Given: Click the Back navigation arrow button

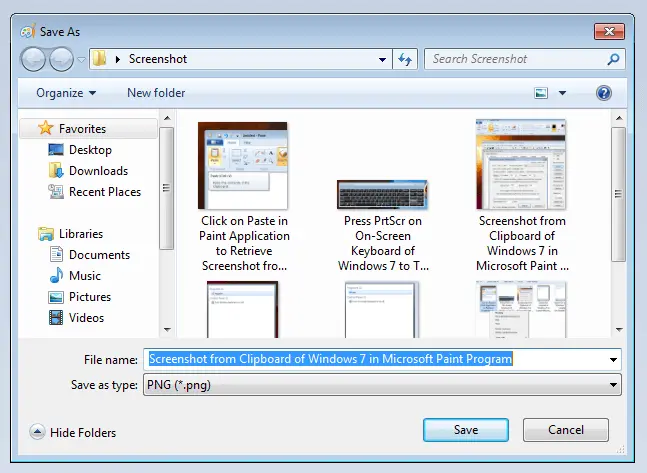Looking at the screenshot, I should [x=33, y=59].
